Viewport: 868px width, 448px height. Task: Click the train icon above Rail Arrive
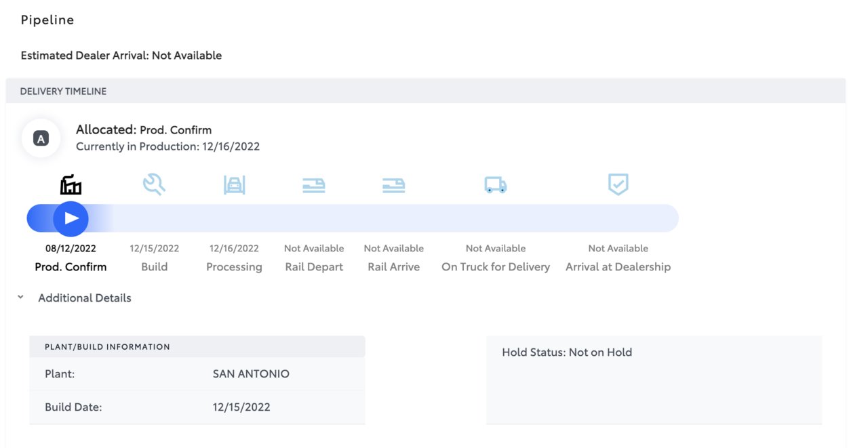[x=394, y=185]
